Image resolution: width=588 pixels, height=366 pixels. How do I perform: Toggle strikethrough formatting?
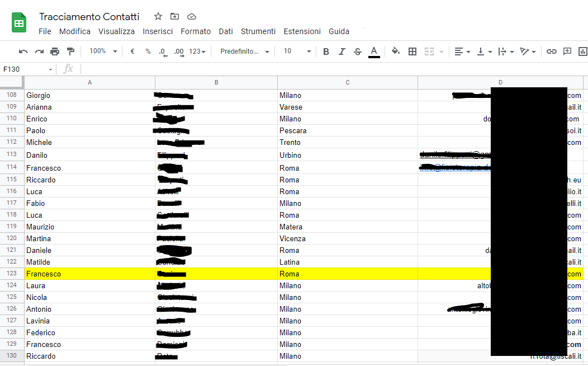pos(358,51)
